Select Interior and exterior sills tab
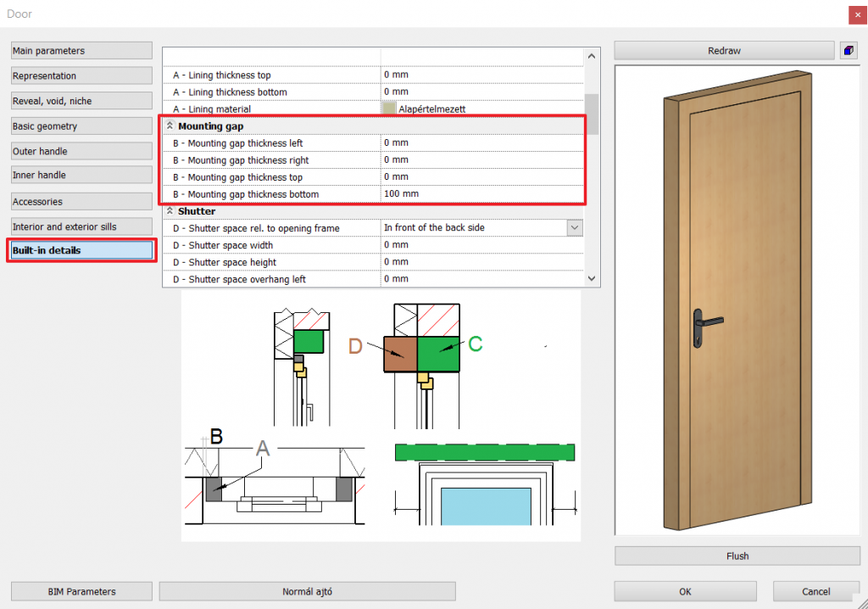Image resolution: width=868 pixels, height=609 pixels. 81,226
